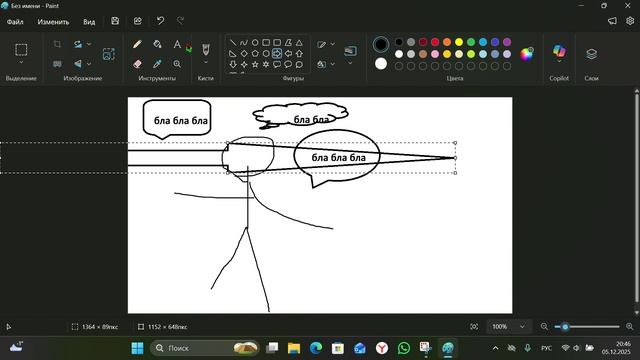Click the Crop image icon
The width and height of the screenshot is (640, 360).
pyautogui.click(x=57, y=44)
